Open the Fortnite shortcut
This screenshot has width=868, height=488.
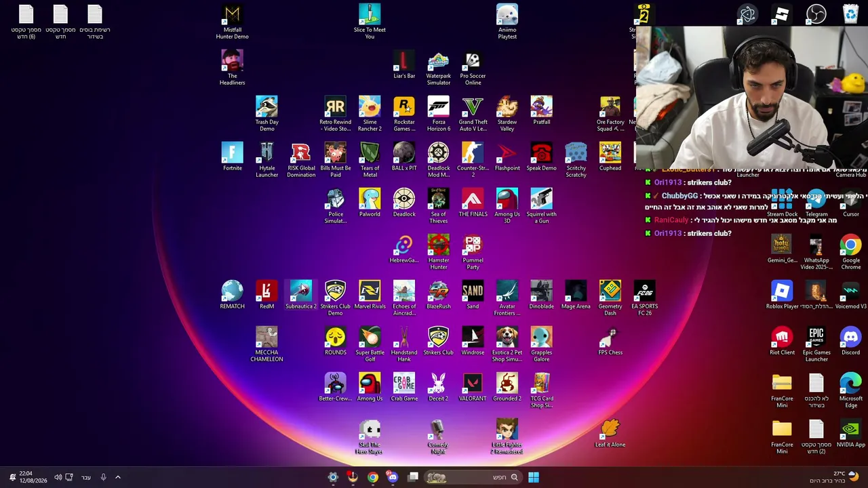232,152
